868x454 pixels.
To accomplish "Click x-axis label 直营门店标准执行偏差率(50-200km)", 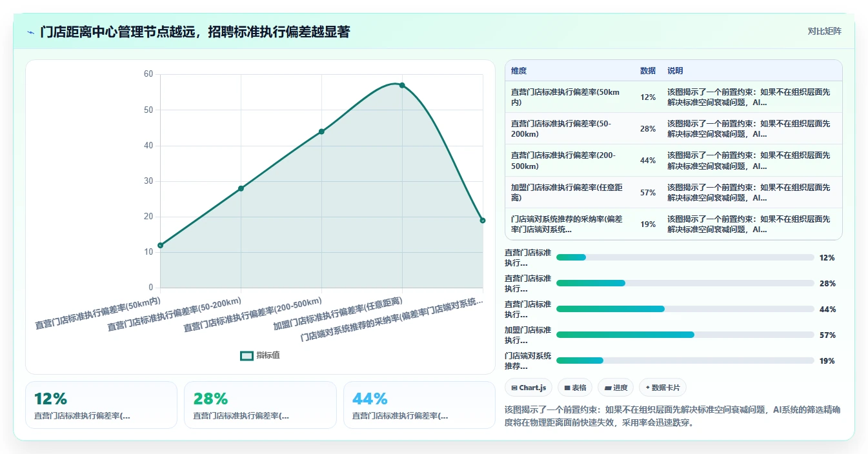I will click(174, 314).
